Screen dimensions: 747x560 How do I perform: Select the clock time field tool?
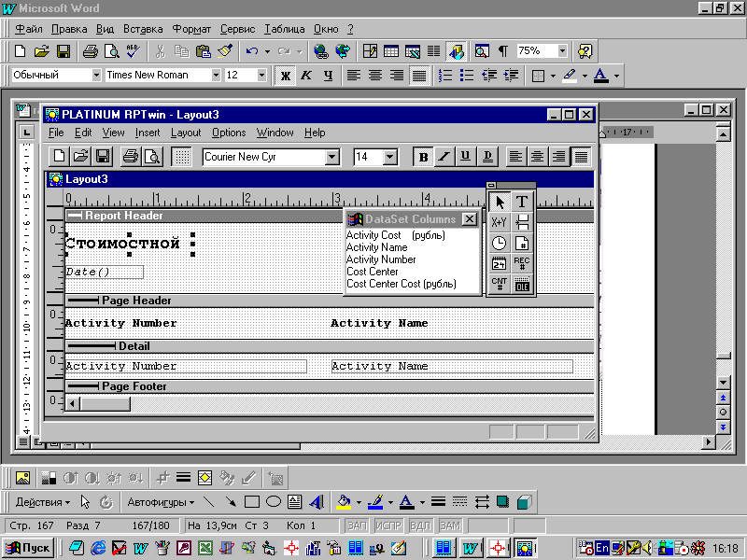499,243
